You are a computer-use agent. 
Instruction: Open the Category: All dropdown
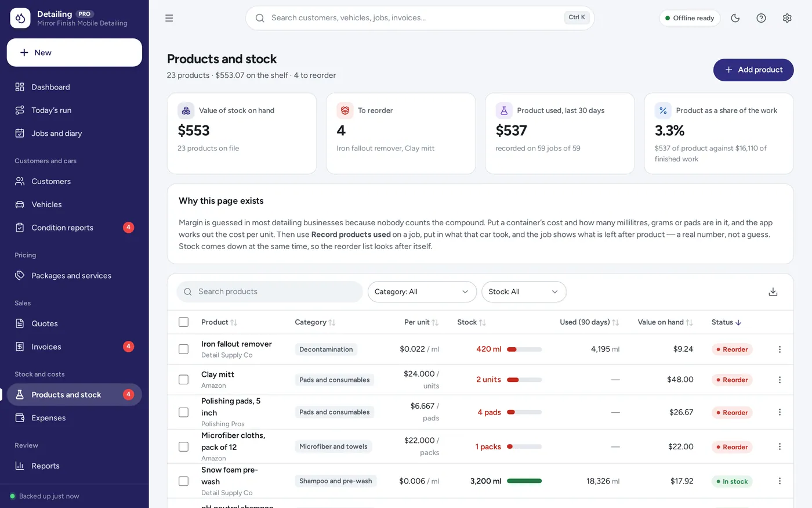422,292
